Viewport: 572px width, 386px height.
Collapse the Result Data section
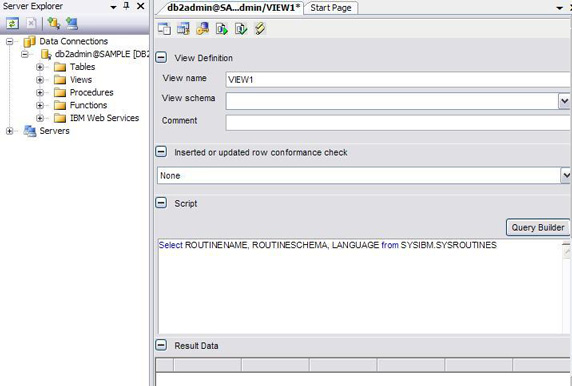(161, 345)
